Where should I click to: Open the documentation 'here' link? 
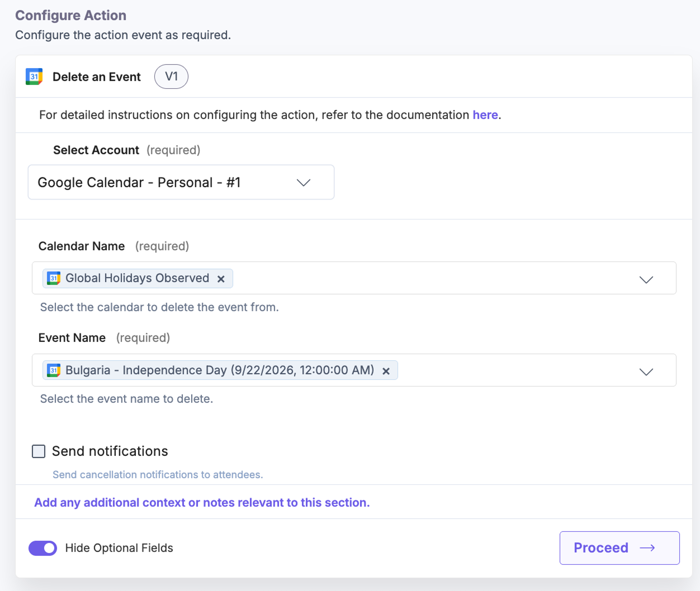coord(485,115)
